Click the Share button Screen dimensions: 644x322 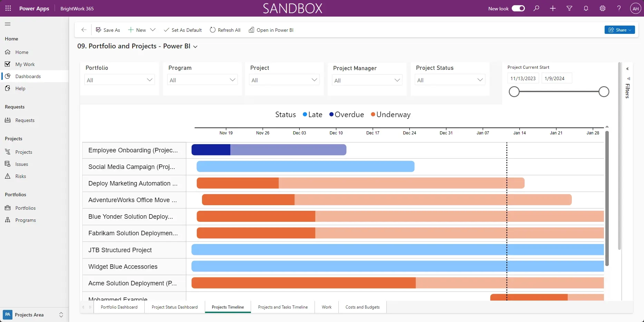619,30
